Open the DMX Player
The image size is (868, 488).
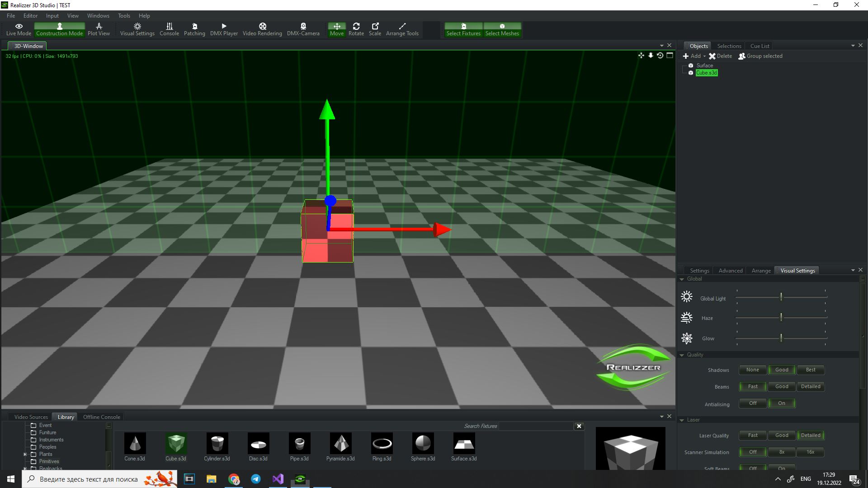click(x=224, y=29)
